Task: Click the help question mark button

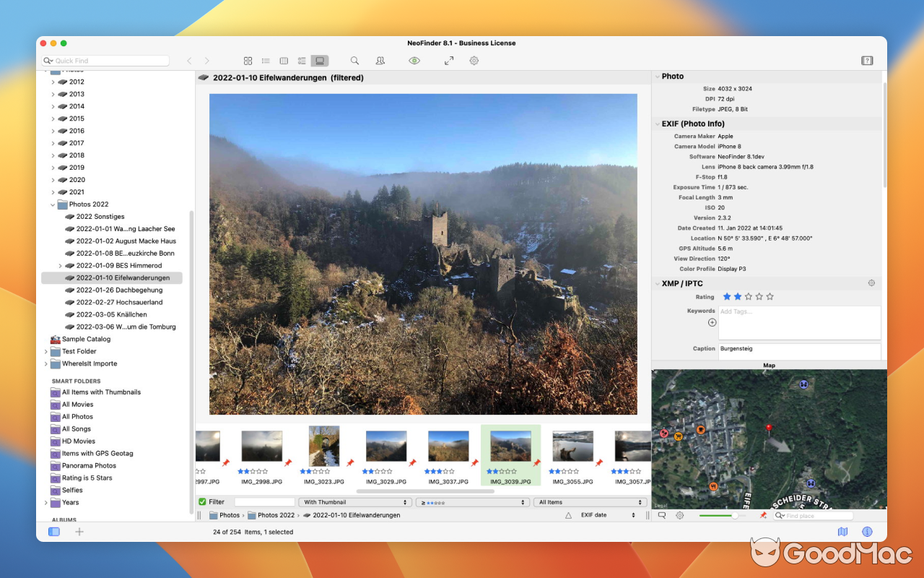Action: (867, 61)
